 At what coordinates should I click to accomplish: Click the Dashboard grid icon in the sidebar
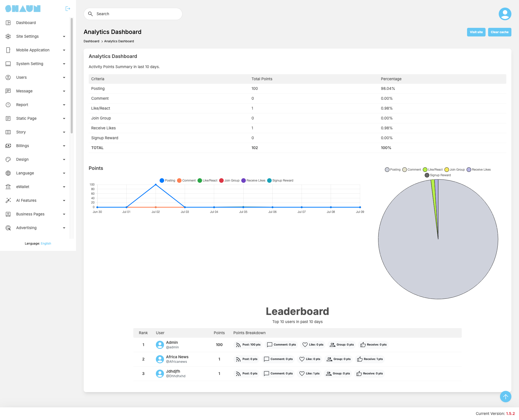[8, 23]
